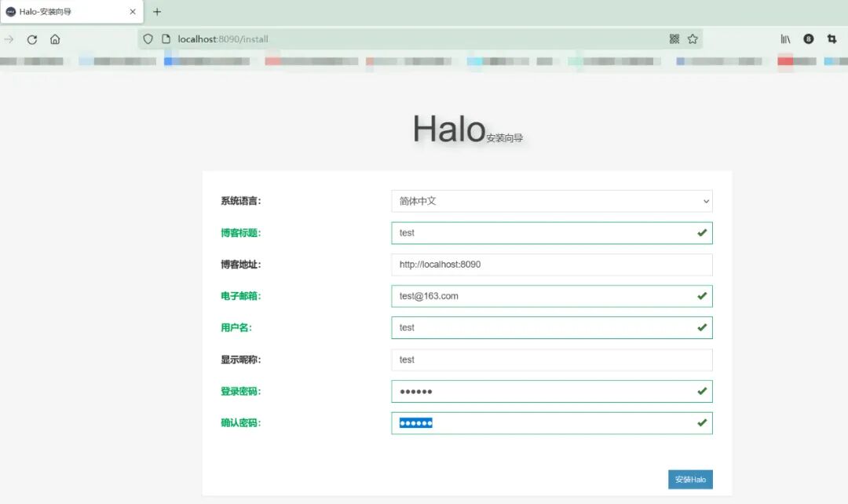Select the Halo-安装向导 browser tab

[x=72, y=11]
